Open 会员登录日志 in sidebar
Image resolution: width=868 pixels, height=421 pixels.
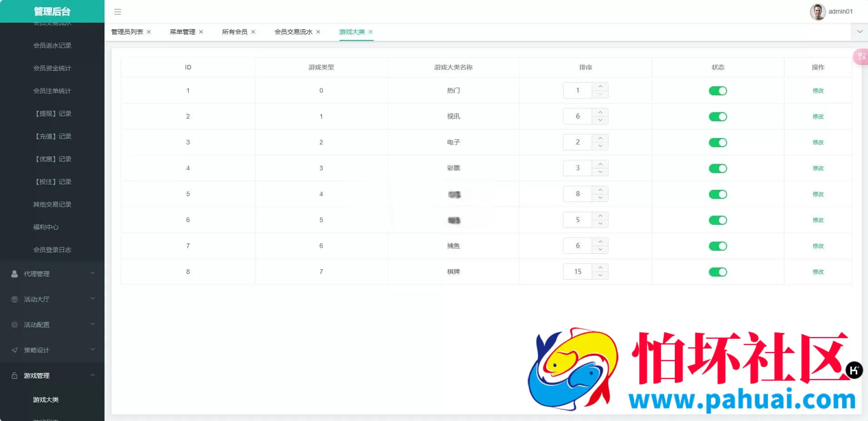52,250
